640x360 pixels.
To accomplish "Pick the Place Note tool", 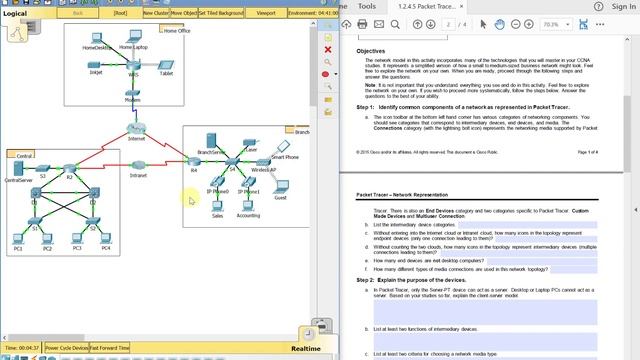I will pos(328,38).
